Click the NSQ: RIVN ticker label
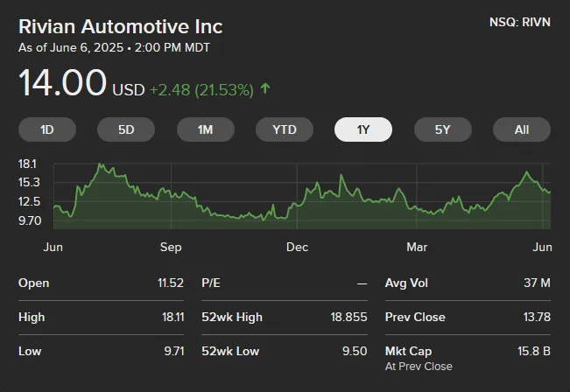Screen dimensions: 570x392 520,22
